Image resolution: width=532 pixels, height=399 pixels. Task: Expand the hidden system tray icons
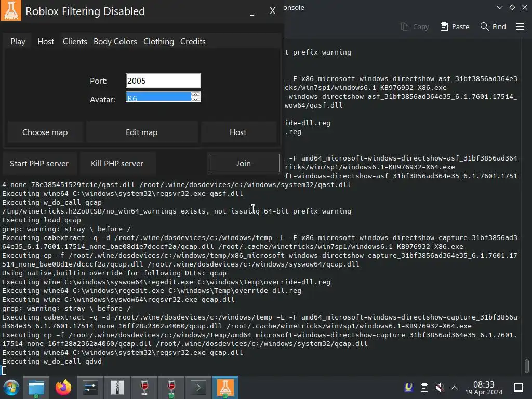point(455,388)
